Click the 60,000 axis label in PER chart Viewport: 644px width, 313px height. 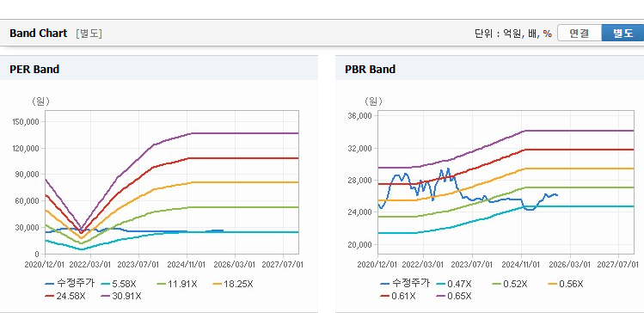pyautogui.click(x=28, y=201)
